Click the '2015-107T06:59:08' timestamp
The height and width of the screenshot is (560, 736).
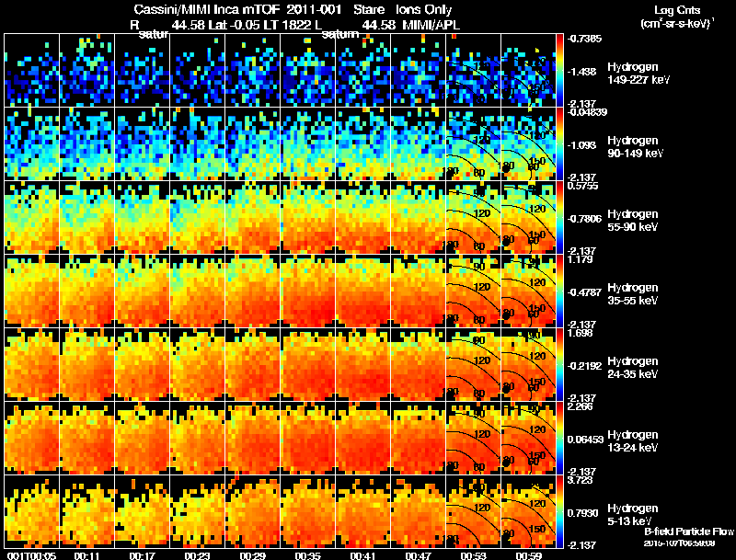coord(679,543)
